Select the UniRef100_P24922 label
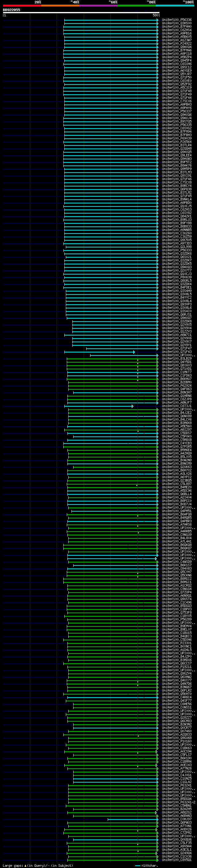 point(177,43)
